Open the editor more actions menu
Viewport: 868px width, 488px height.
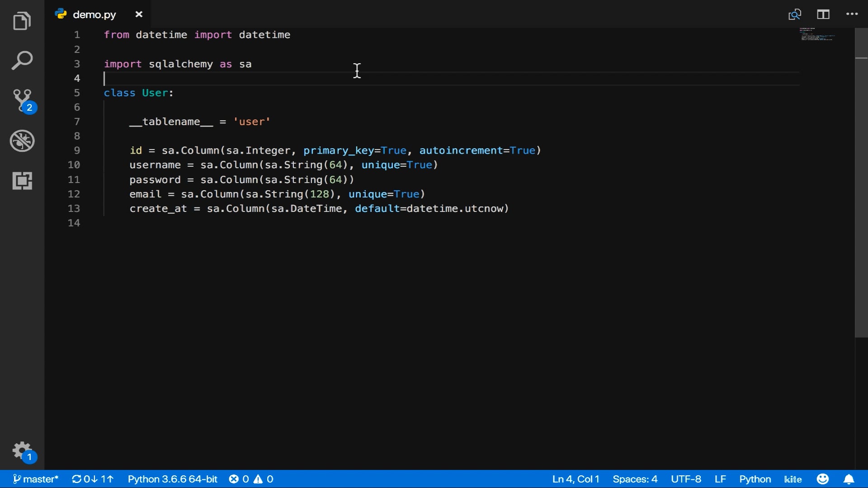tap(853, 14)
